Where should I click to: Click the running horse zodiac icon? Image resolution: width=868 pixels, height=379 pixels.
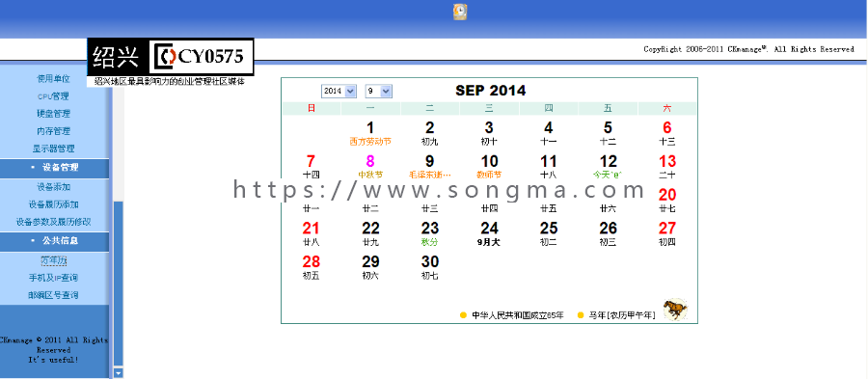coord(675,310)
